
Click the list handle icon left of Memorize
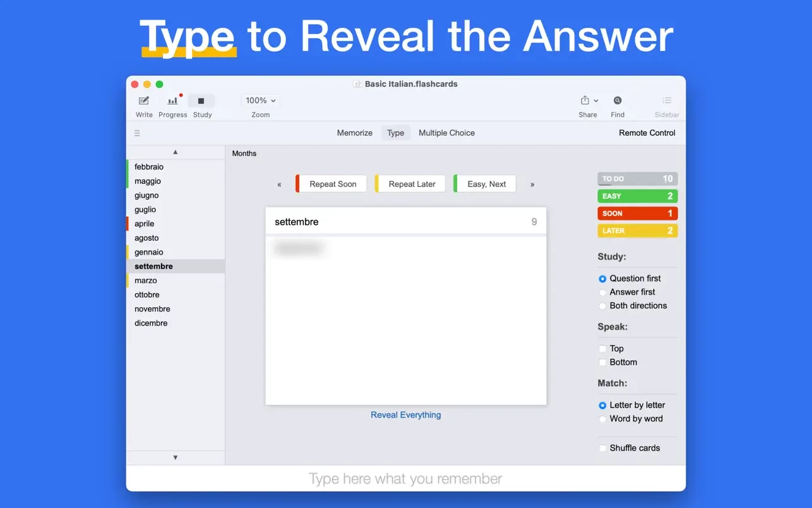(137, 133)
